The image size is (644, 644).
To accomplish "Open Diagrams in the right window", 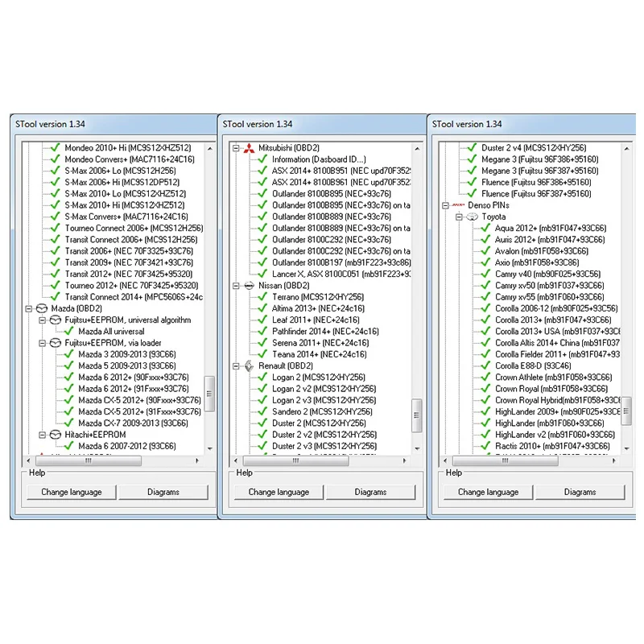I will (580, 492).
